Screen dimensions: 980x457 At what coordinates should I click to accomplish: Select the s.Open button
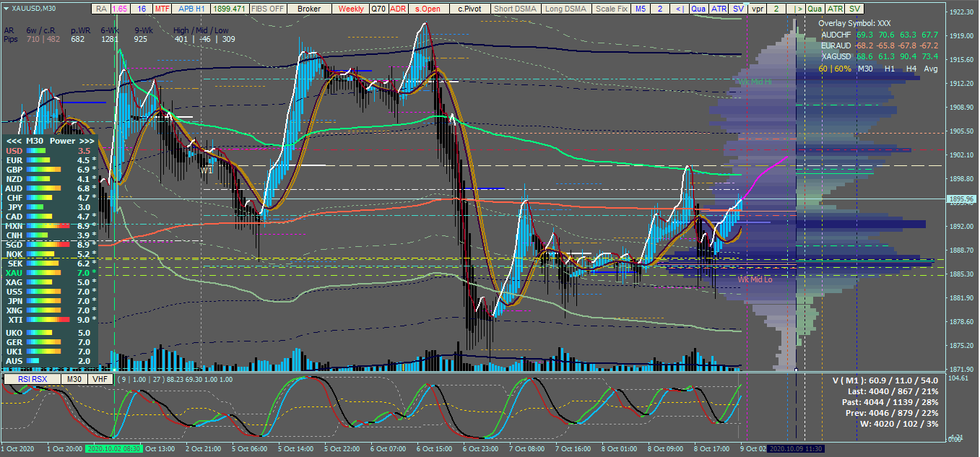[428, 9]
